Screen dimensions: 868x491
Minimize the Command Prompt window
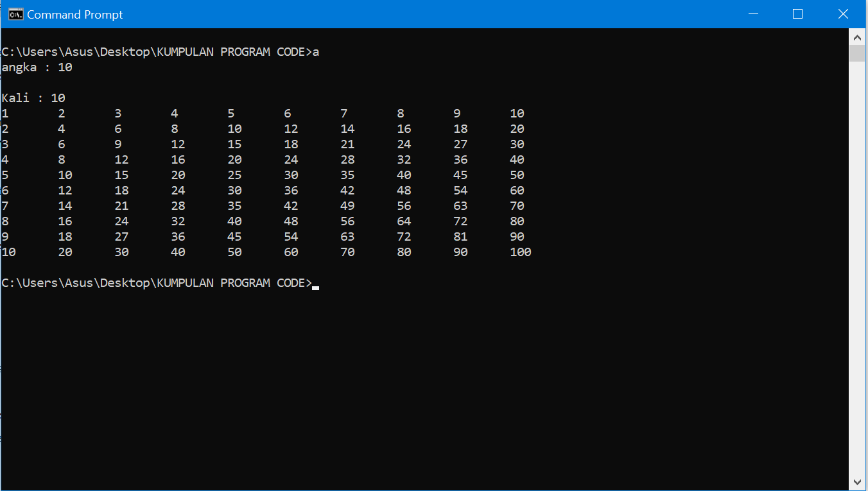point(752,14)
